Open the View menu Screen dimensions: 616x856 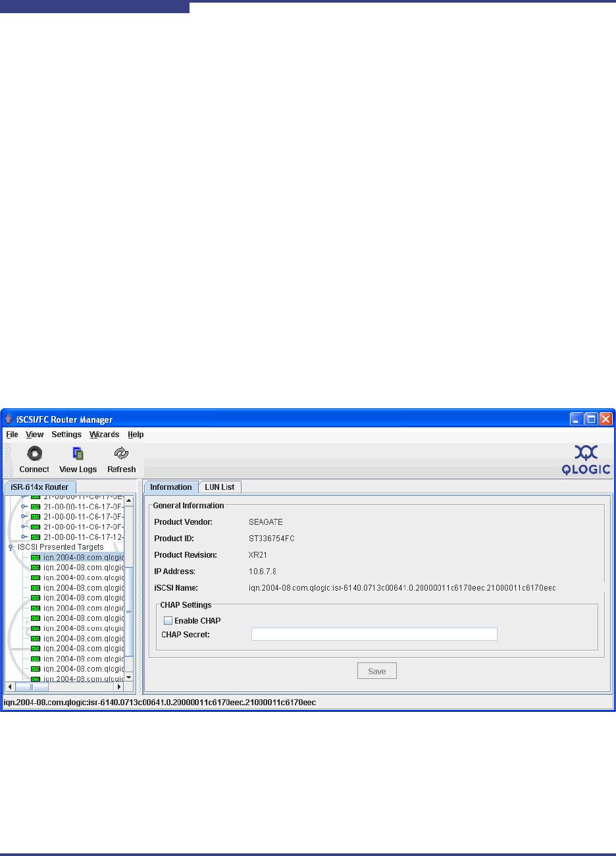(x=34, y=435)
